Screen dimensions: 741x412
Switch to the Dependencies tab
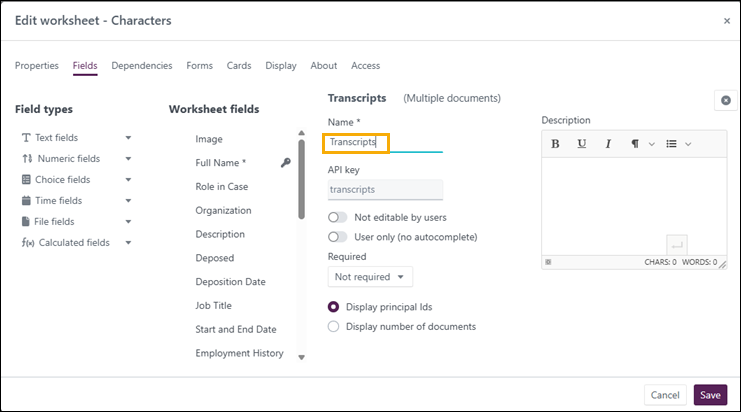(142, 66)
